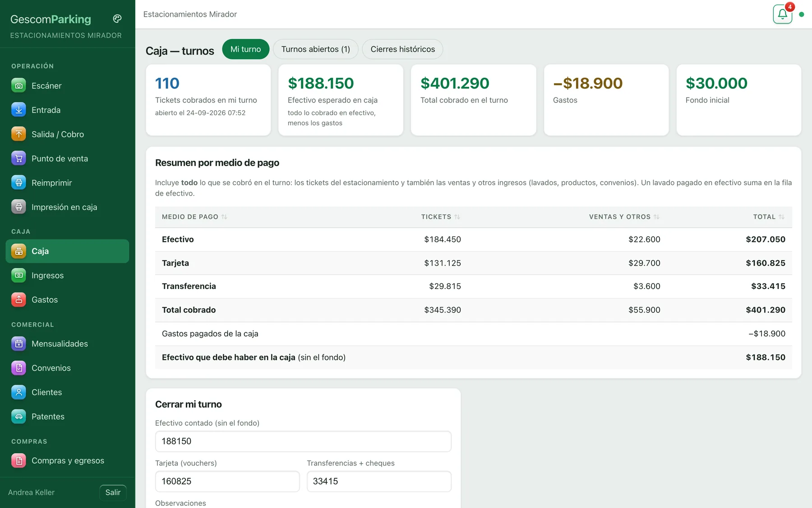Select the Mi turno tab
Image resolution: width=812 pixels, height=508 pixels.
coord(245,49)
